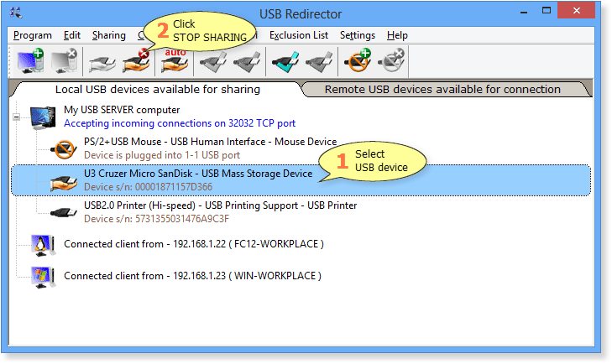Image resolution: width=612 pixels, height=364 pixels.
Task: Click the USB plug icon beside USB2.0 Printer
Action: pyautogui.click(x=63, y=213)
